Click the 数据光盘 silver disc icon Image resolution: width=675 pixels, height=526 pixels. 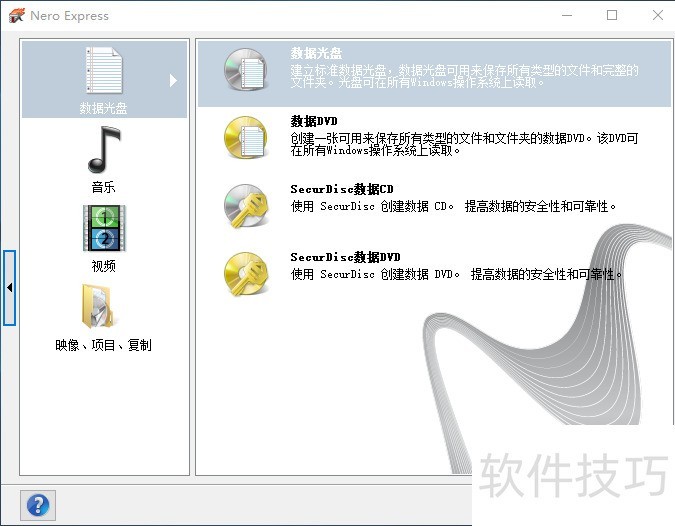[246, 70]
